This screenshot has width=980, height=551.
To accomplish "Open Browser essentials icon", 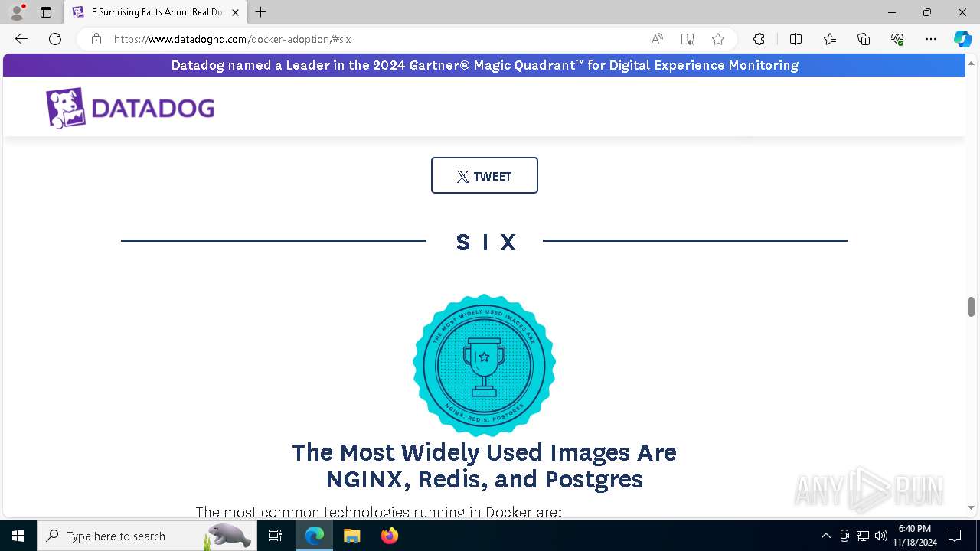I will tap(897, 39).
